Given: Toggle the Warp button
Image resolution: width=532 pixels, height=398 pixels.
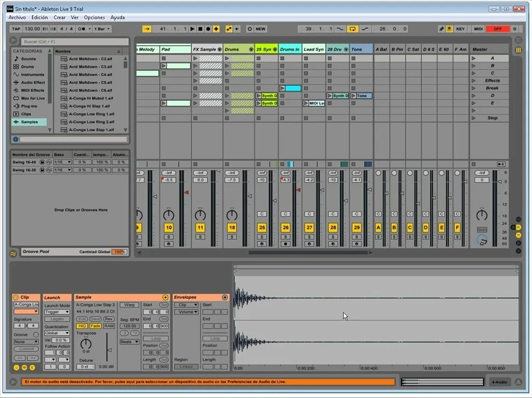Looking at the screenshot, I should pos(129,305).
